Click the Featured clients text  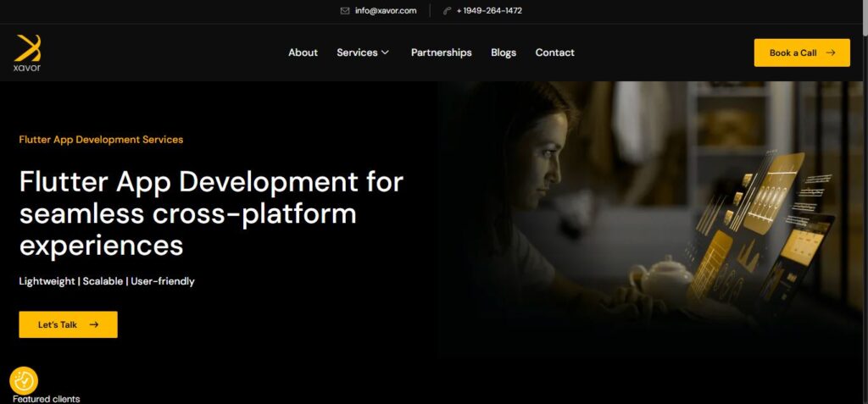click(47, 398)
